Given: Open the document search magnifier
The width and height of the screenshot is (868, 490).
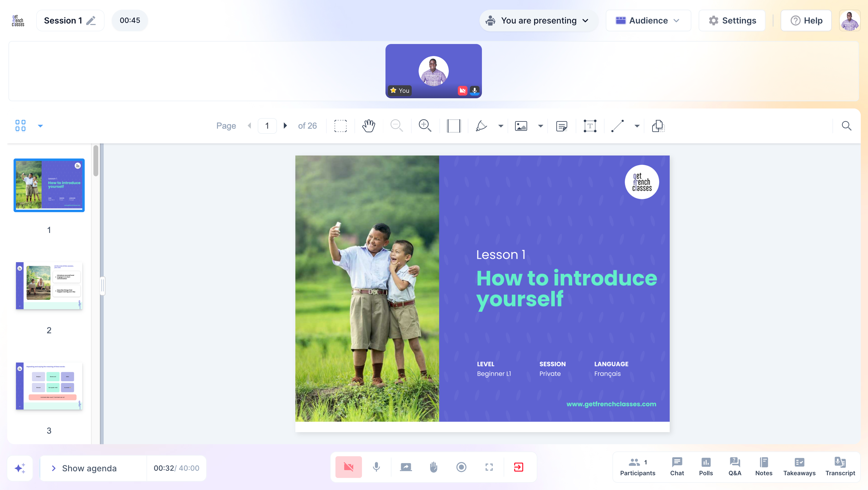Looking at the screenshot, I should pyautogui.click(x=846, y=126).
